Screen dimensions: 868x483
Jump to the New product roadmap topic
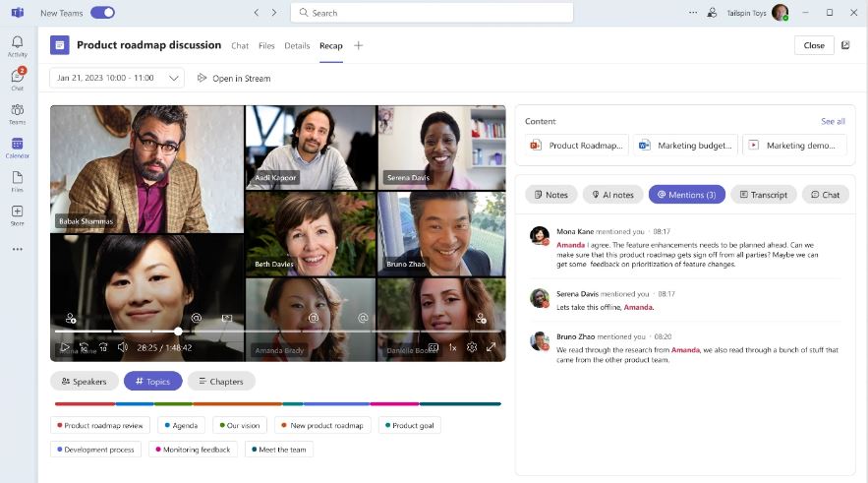[322, 425]
